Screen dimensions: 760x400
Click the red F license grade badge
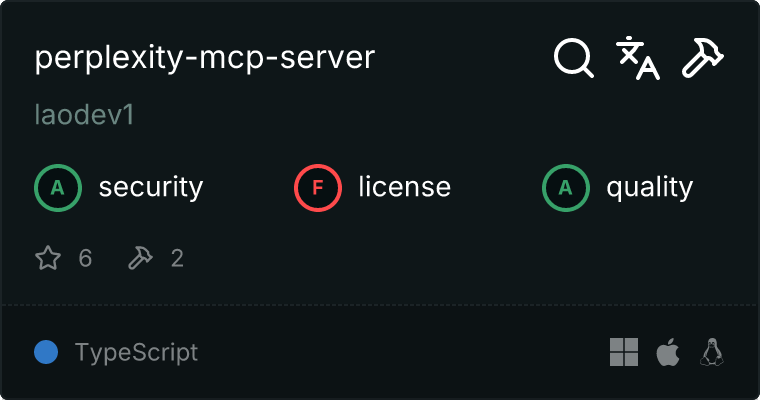tap(317, 187)
